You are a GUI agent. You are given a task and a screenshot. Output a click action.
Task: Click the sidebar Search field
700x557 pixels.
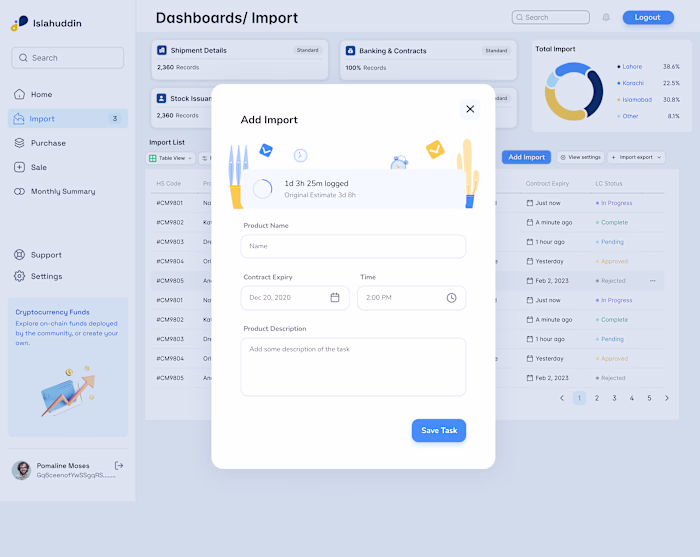(x=68, y=58)
